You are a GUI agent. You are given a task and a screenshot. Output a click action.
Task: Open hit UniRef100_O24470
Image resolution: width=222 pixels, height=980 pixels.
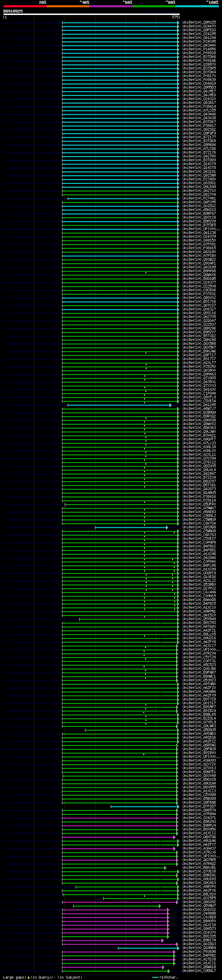click(199, 26)
